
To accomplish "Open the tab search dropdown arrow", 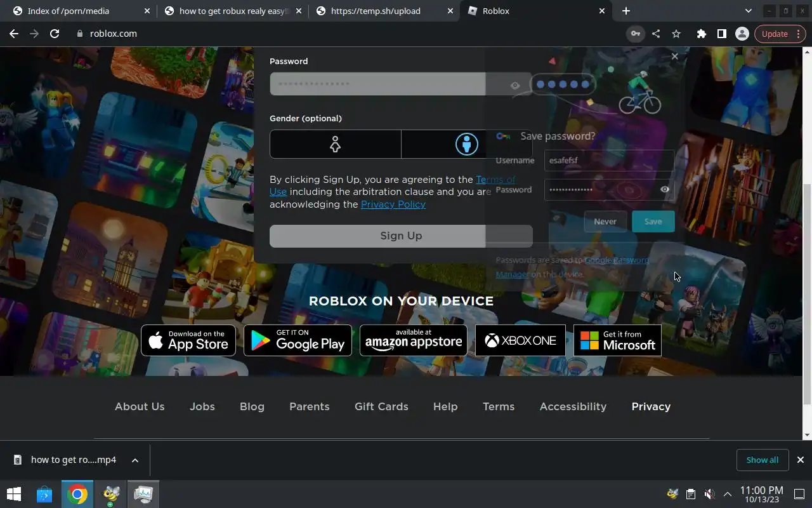I will 748,11.
